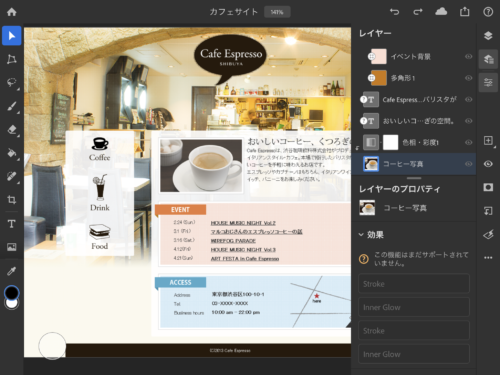Select the Type tool
The image size is (500, 375).
[12, 224]
